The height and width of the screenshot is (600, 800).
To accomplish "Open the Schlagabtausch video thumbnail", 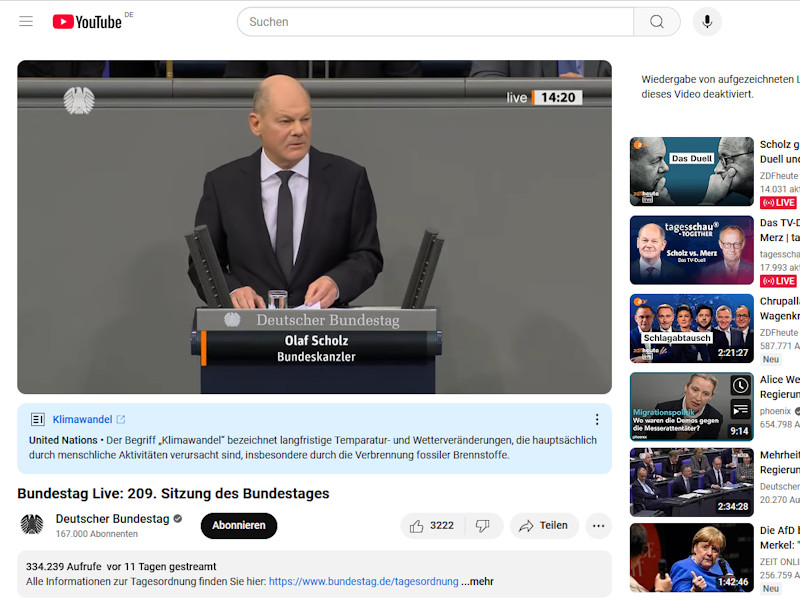I will (x=691, y=329).
